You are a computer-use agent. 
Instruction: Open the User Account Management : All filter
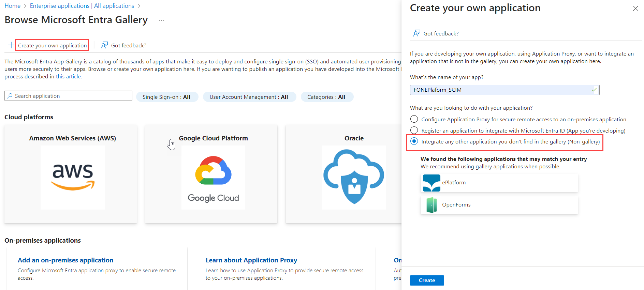pyautogui.click(x=249, y=97)
